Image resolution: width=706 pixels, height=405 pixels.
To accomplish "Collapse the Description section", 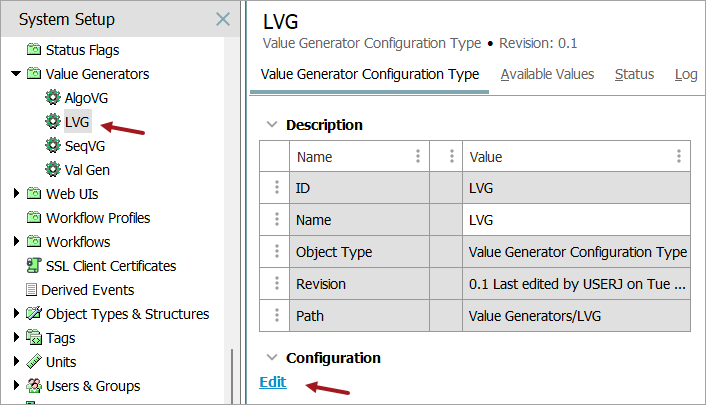I will pyautogui.click(x=272, y=124).
